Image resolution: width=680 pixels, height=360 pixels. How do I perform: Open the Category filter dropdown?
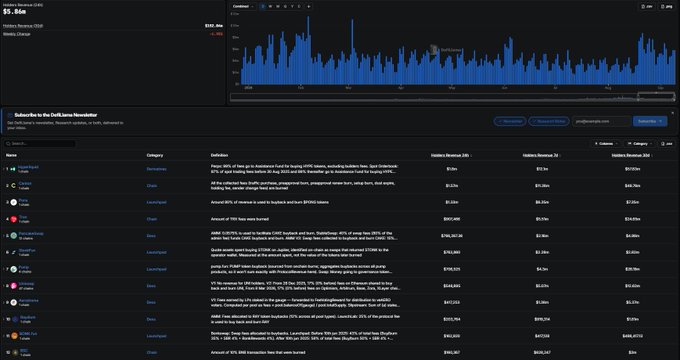tap(640, 144)
